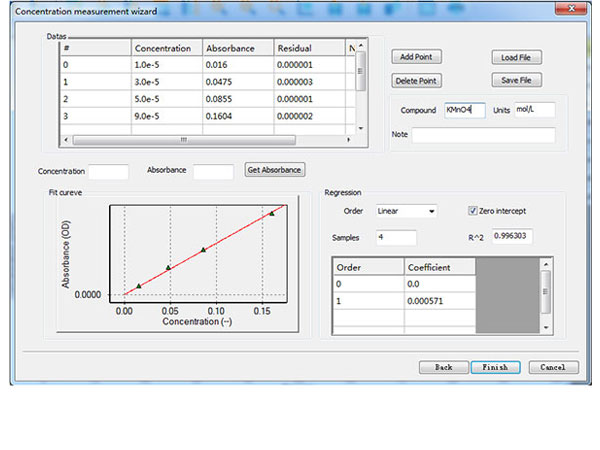
Task: Select data row with concentration 5.0e-5
Action: click(x=165, y=100)
